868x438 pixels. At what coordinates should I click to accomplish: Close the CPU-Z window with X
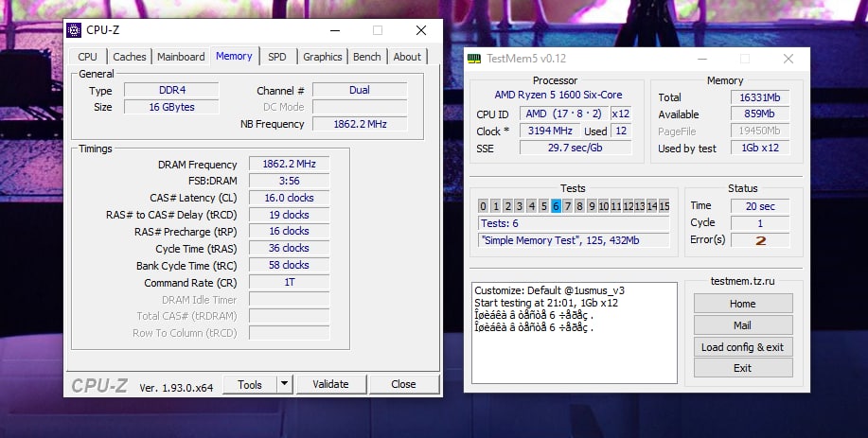(421, 30)
